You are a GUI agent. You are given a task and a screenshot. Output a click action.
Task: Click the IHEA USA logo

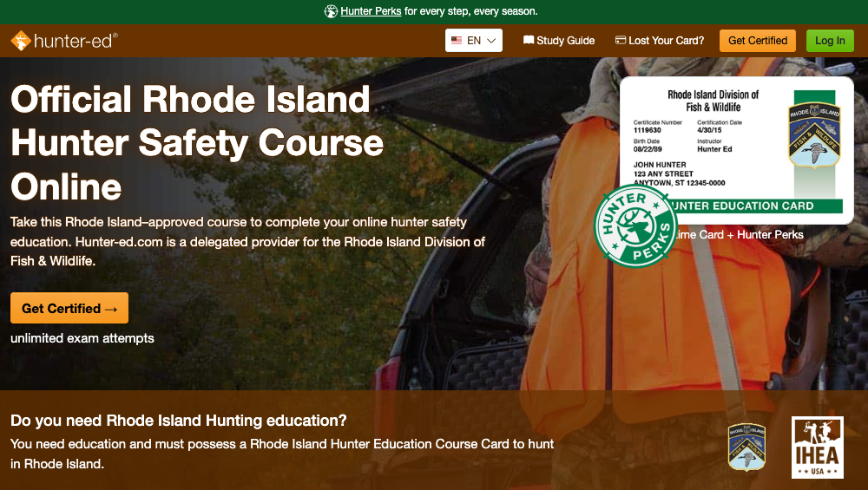(x=818, y=448)
